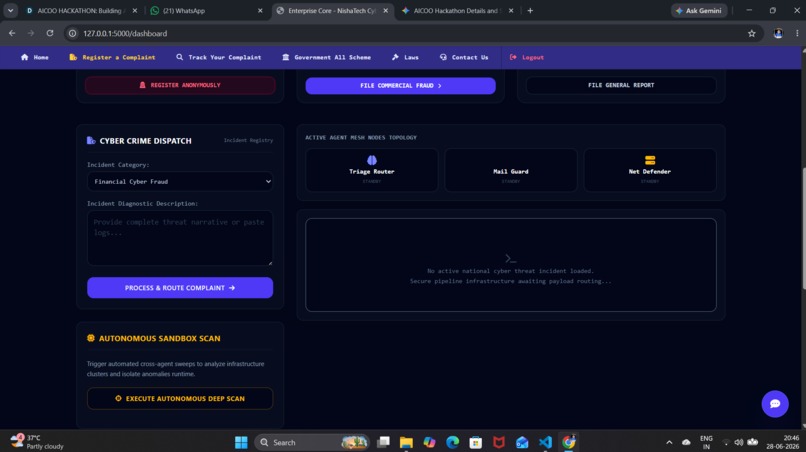806x452 pixels.
Task: Click the browser address bar URL
Action: pyautogui.click(x=125, y=33)
